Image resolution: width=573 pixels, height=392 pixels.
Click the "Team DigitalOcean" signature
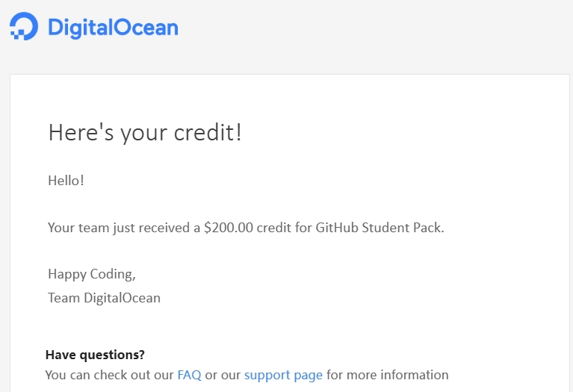click(104, 298)
